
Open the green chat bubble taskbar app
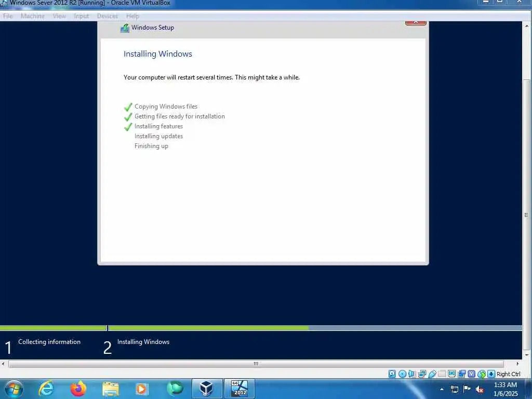(x=175, y=389)
